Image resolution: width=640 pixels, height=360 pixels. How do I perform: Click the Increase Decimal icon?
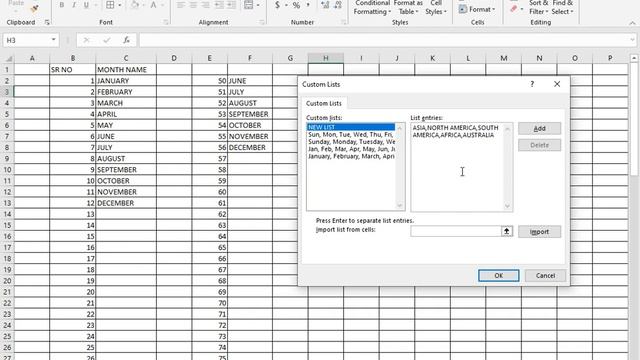(325, 5)
